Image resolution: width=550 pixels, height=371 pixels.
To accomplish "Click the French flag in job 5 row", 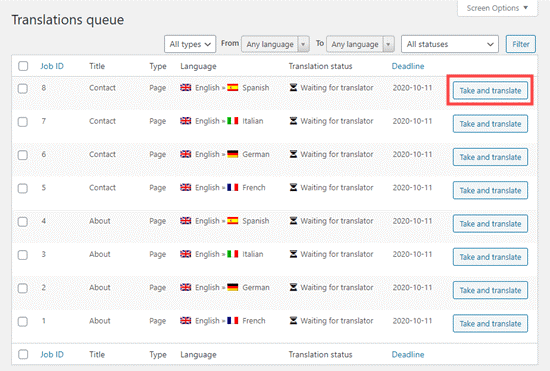I will [233, 187].
